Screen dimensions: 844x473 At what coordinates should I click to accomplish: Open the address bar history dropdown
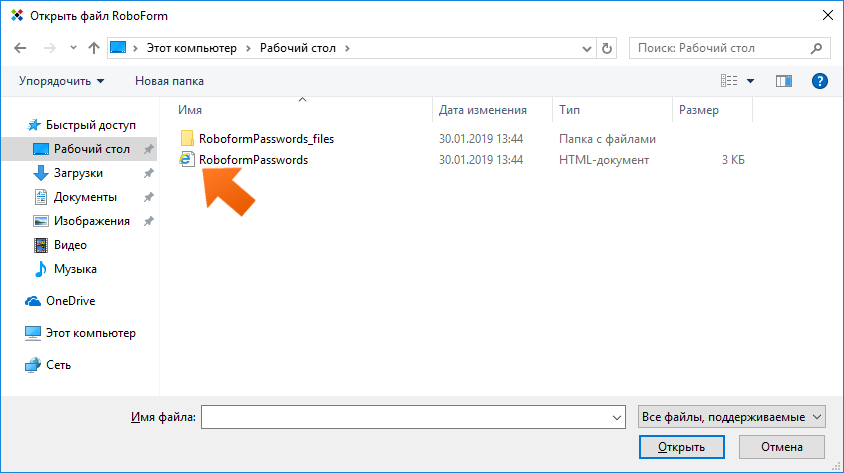tap(587, 48)
